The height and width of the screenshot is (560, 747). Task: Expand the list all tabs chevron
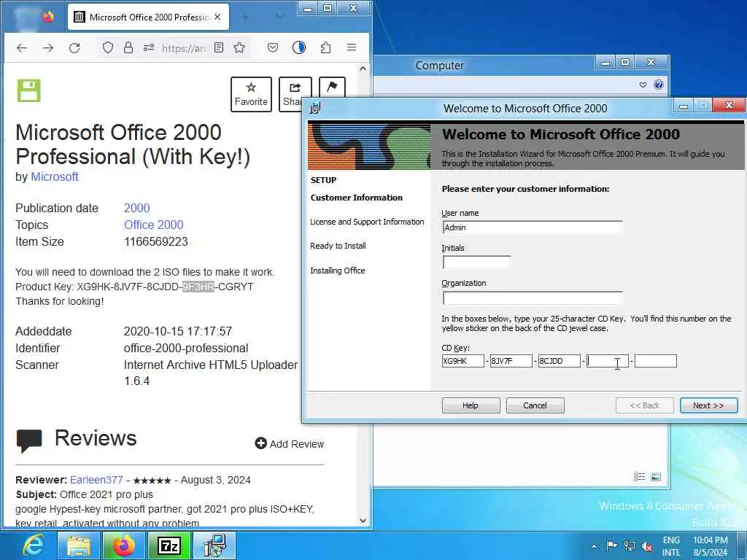pos(279,17)
